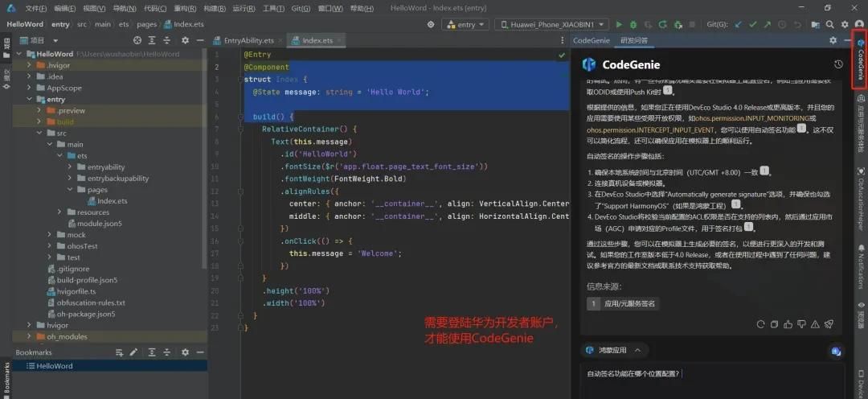The image size is (868, 399).
Task: Open Git history clock icon
Action: (782, 24)
